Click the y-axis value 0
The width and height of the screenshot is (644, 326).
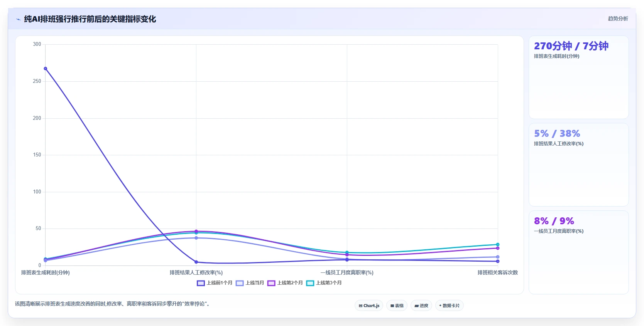pos(39,266)
